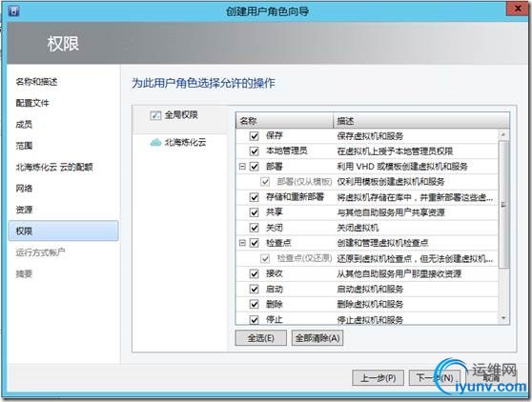Click the description 停止虚拟机和服务

point(370,320)
